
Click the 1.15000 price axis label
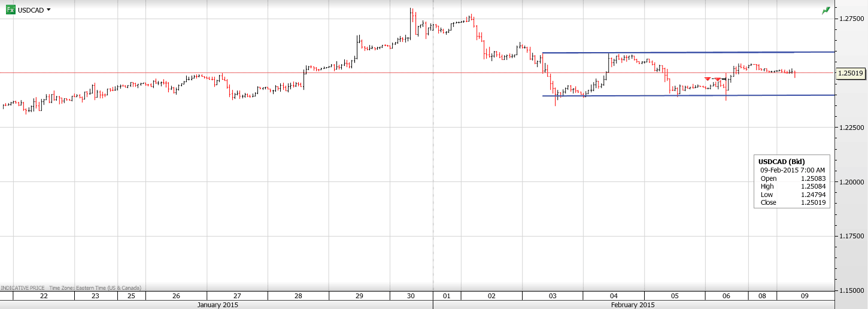[x=851, y=290]
